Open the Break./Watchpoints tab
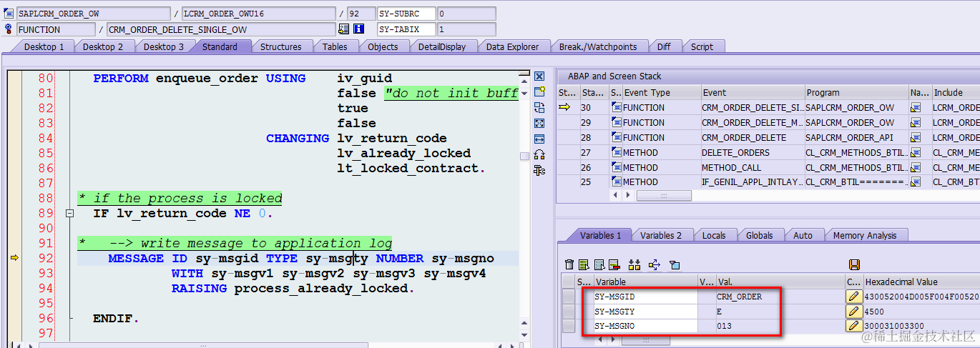980x348 pixels. (x=598, y=46)
